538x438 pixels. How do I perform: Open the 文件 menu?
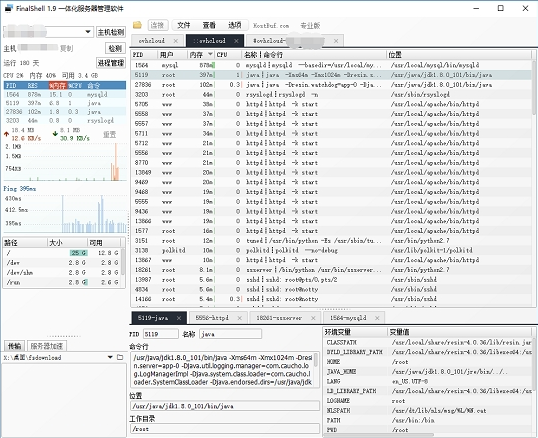pos(184,25)
